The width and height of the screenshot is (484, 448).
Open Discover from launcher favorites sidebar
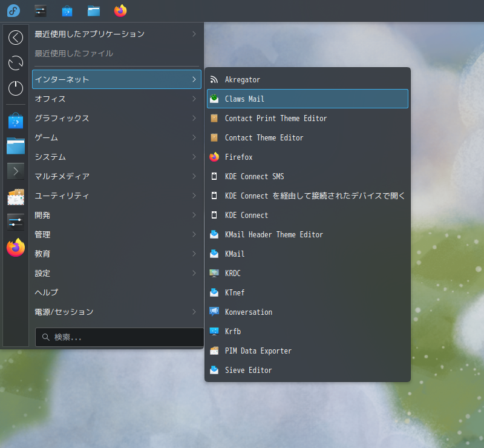[x=16, y=120]
